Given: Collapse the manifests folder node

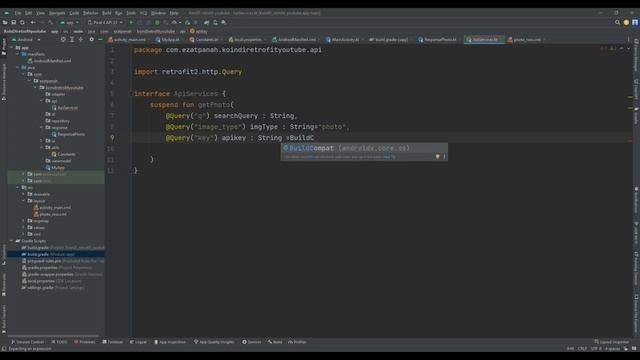Looking at the screenshot, I should tap(18, 54).
